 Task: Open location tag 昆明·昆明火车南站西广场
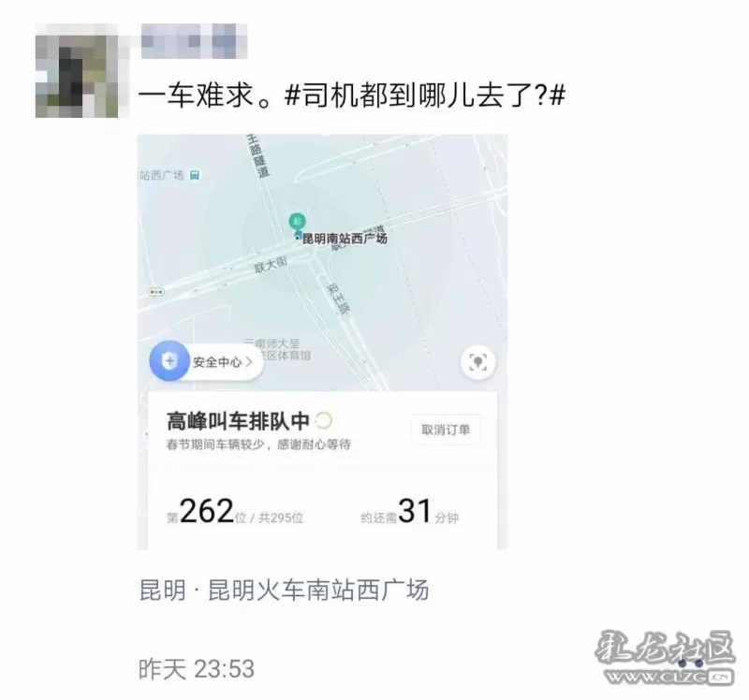[284, 590]
